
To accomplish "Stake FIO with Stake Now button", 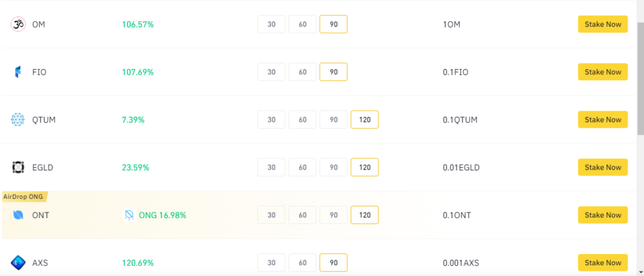I will click(602, 72).
